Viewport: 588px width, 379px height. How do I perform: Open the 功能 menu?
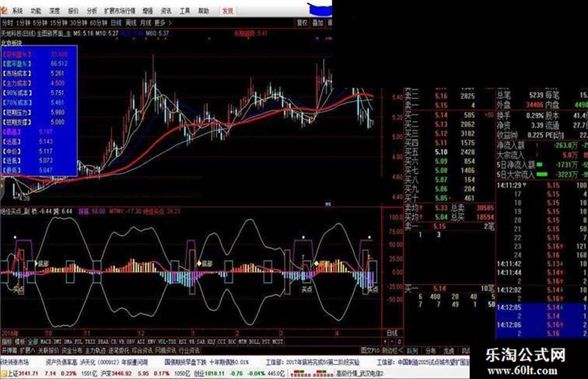pos(36,11)
